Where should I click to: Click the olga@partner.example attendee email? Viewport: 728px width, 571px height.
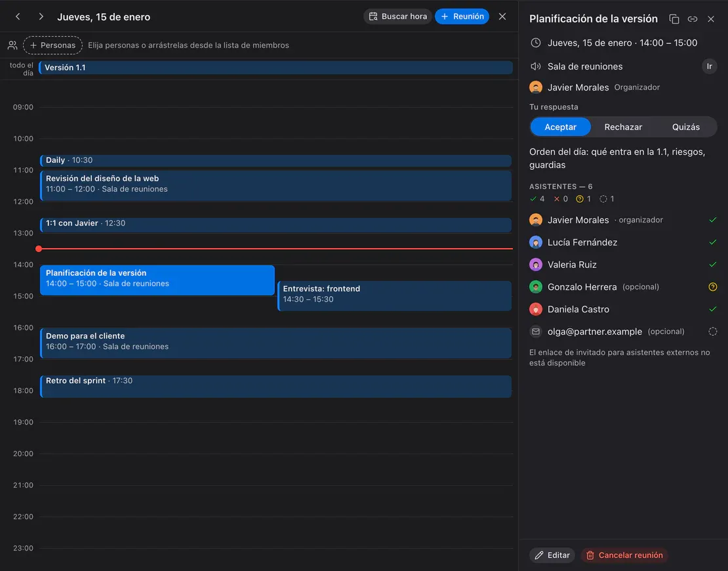595,331
